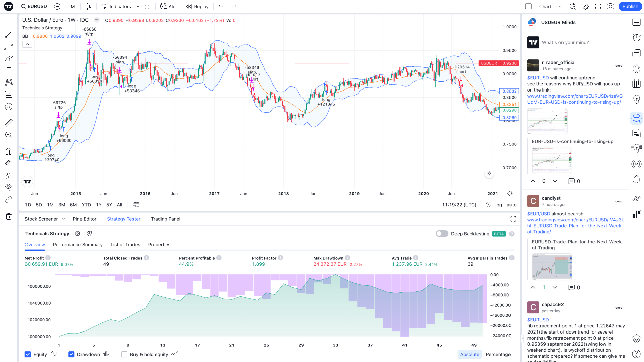Select the text annotation tool
644x362 pixels.
(9, 70)
